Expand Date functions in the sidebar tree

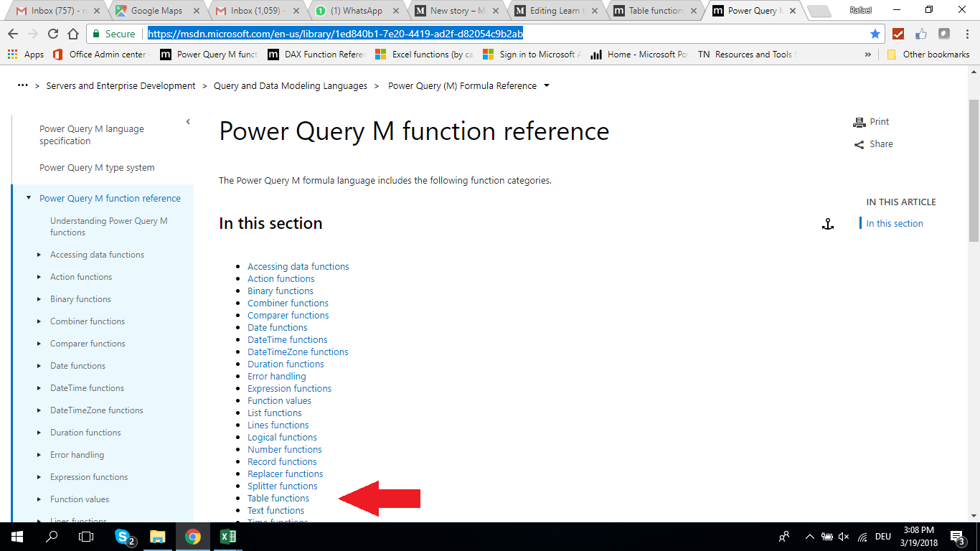point(39,365)
